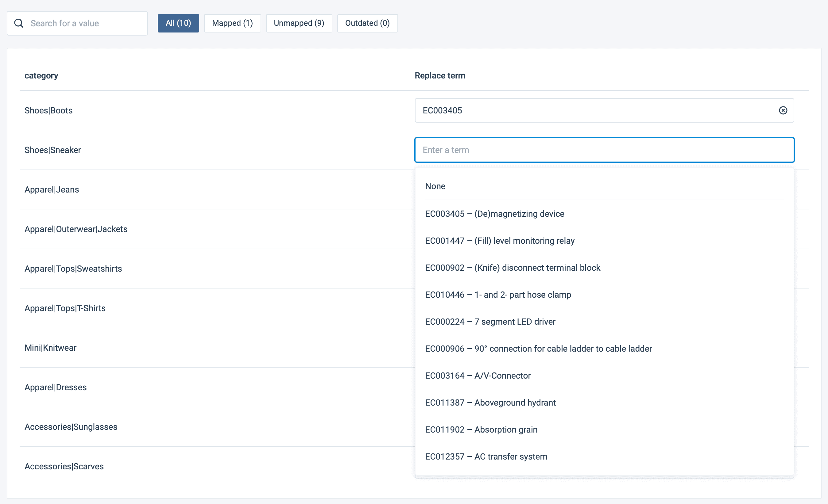This screenshot has width=828, height=504.
Task: Click the Enter a term input
Action: click(x=604, y=150)
